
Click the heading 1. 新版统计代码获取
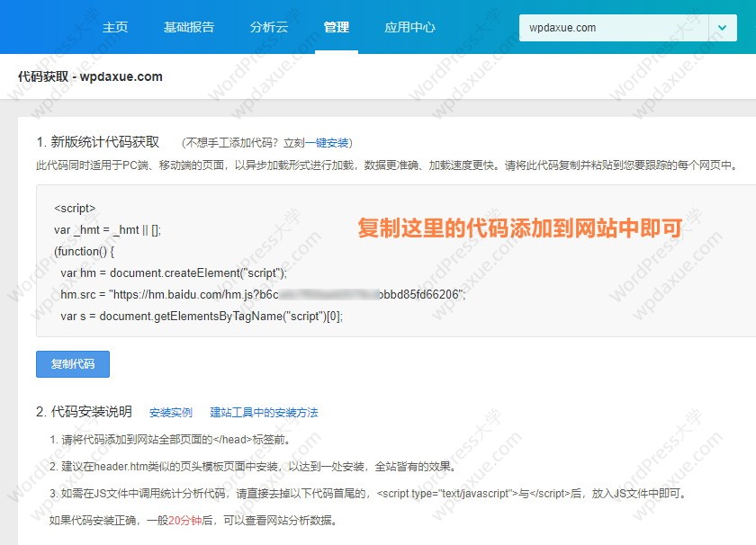(x=98, y=142)
